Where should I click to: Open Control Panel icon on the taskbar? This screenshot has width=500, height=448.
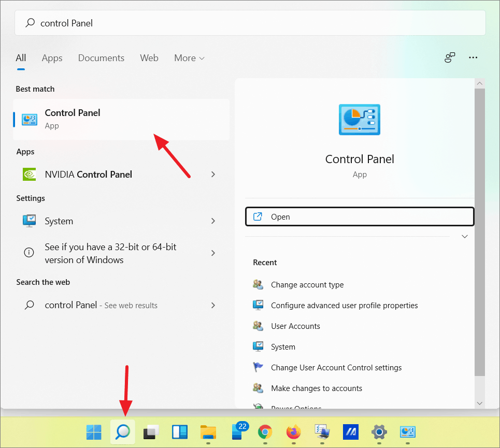click(408, 432)
